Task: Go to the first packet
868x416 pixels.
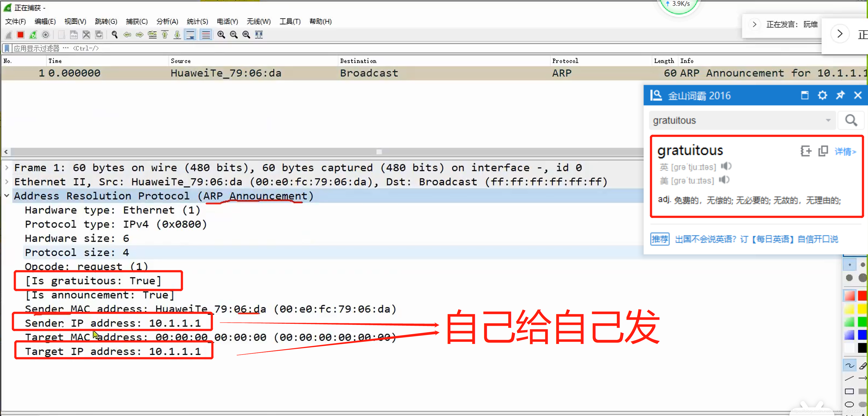Action: tap(165, 35)
